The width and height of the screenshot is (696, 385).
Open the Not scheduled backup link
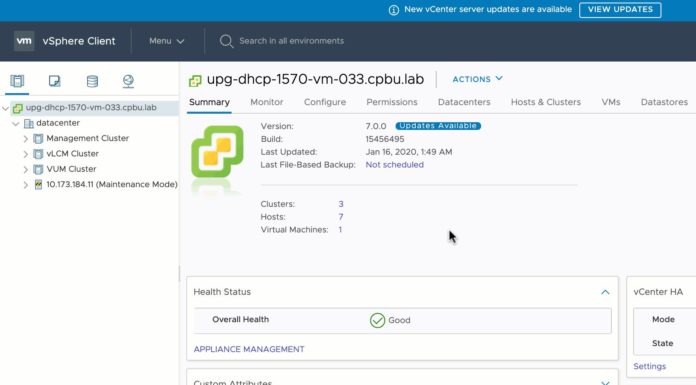pos(395,165)
